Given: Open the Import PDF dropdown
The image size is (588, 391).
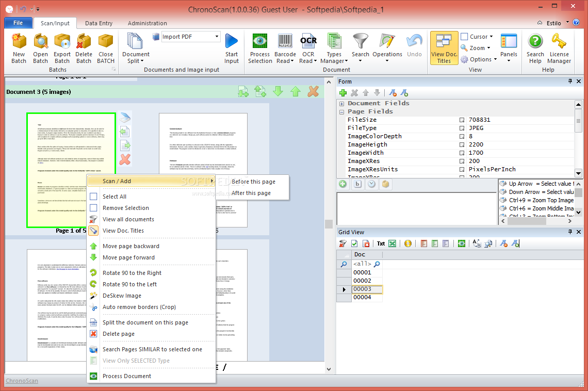Looking at the screenshot, I should click(x=217, y=36).
